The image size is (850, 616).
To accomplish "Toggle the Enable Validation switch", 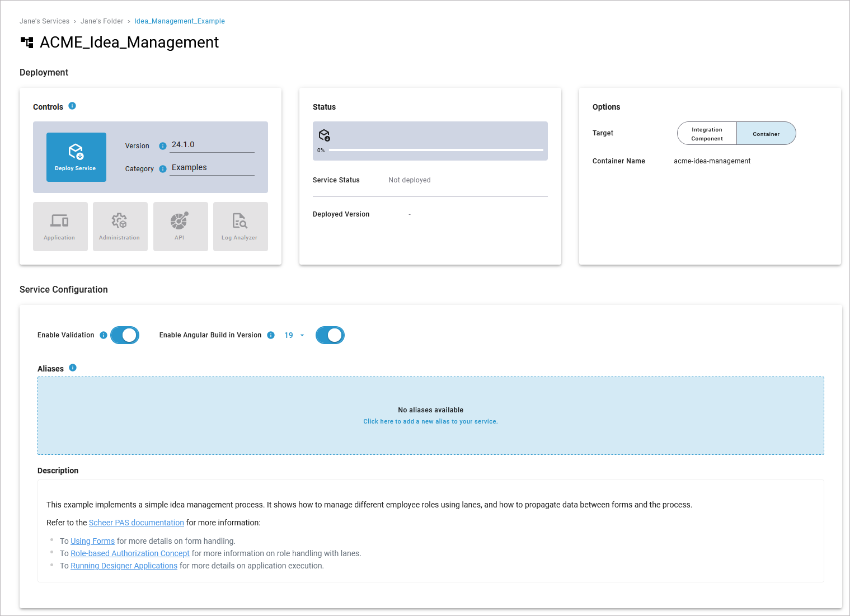I will coord(125,335).
